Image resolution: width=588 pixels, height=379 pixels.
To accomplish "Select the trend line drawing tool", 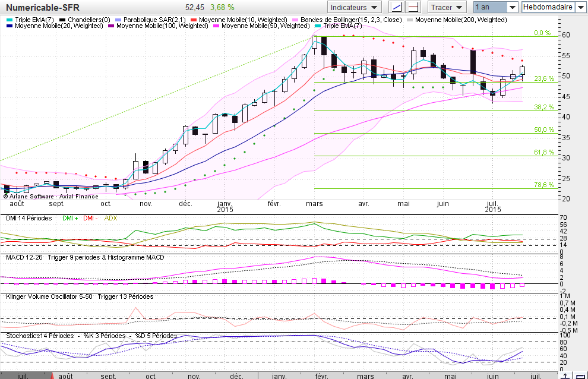I will point(396,7).
